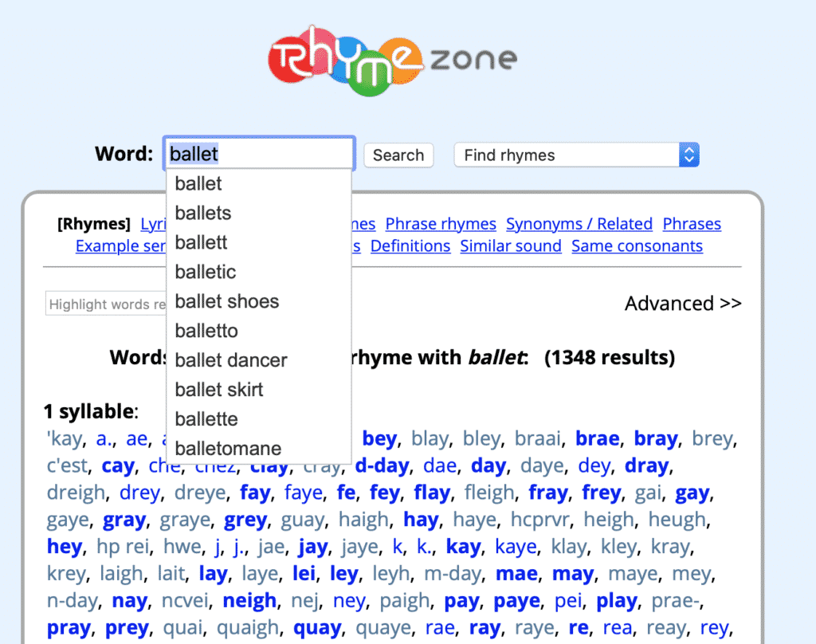Click the rhyme word 'brey'

pyautogui.click(x=712, y=439)
